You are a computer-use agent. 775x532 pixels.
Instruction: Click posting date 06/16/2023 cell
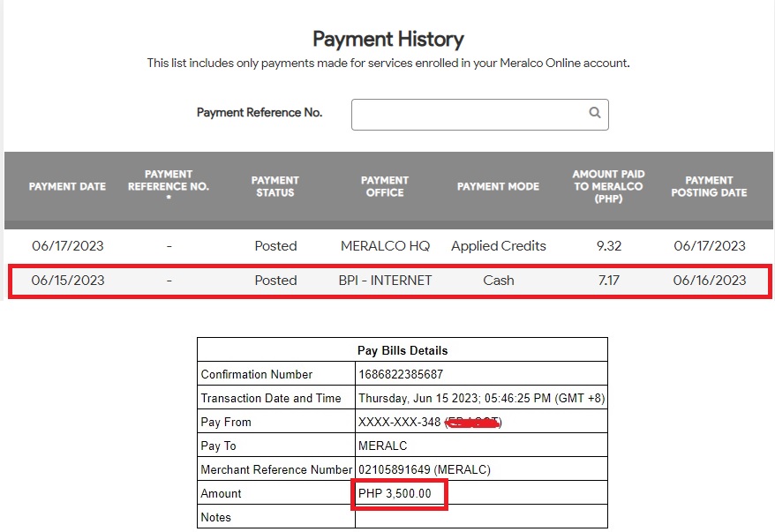[x=710, y=281]
